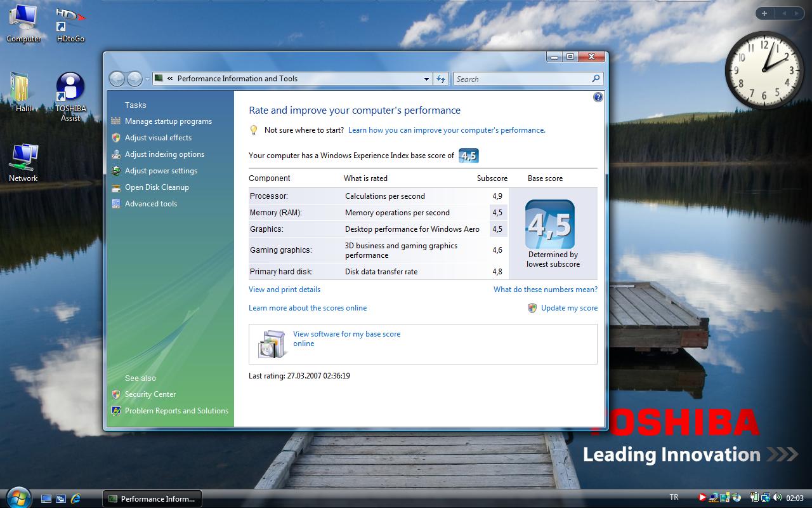Open Help with the question mark icon
This screenshot has height=508, width=812.
coord(598,97)
